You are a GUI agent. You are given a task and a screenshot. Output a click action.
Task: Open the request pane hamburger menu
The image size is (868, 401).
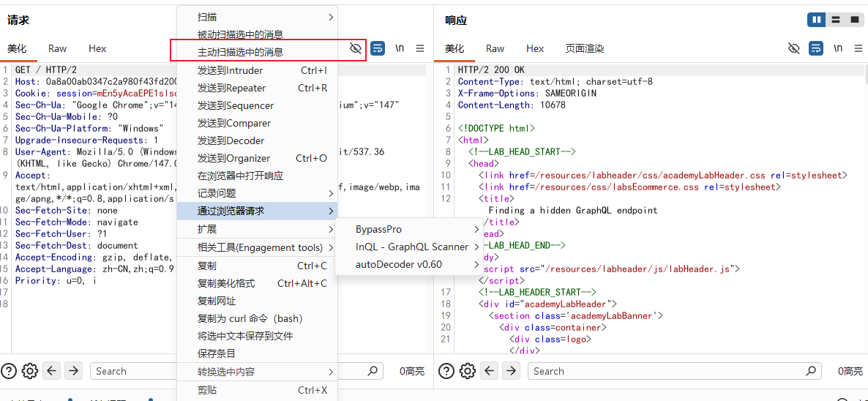[x=420, y=49]
